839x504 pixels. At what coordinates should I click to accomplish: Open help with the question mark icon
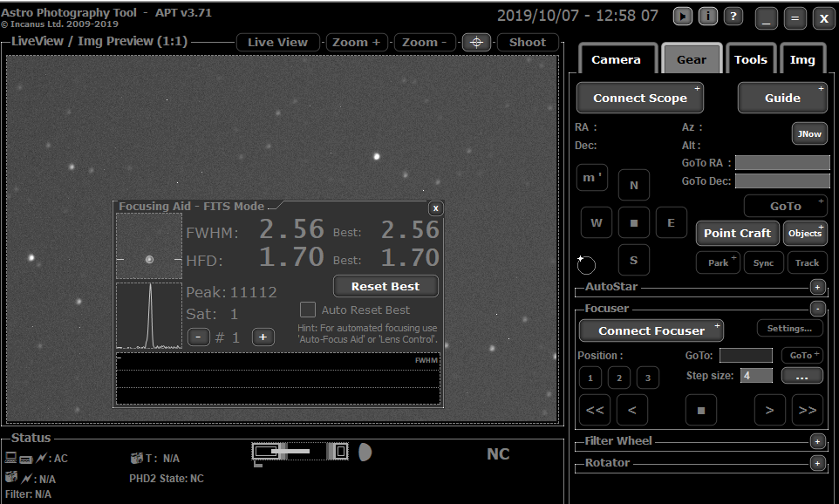733,17
